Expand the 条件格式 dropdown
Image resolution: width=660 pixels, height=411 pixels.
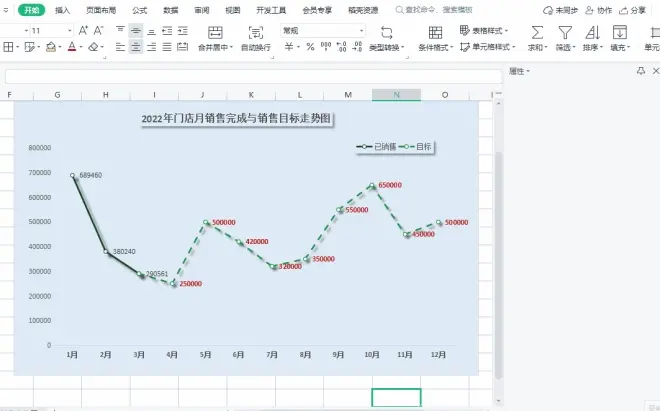tap(452, 48)
